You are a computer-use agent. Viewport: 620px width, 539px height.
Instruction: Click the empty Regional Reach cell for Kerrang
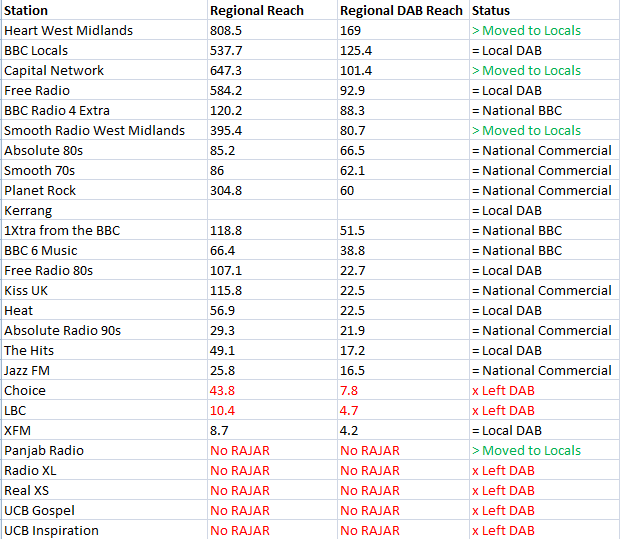(x=272, y=210)
